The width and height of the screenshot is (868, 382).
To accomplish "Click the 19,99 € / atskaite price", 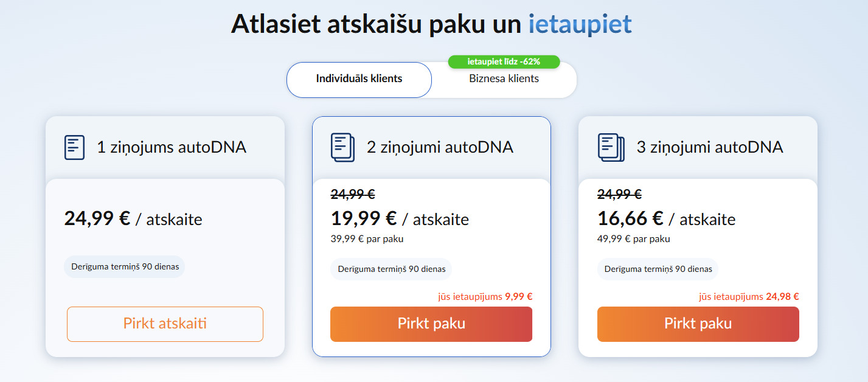I will coord(400,218).
